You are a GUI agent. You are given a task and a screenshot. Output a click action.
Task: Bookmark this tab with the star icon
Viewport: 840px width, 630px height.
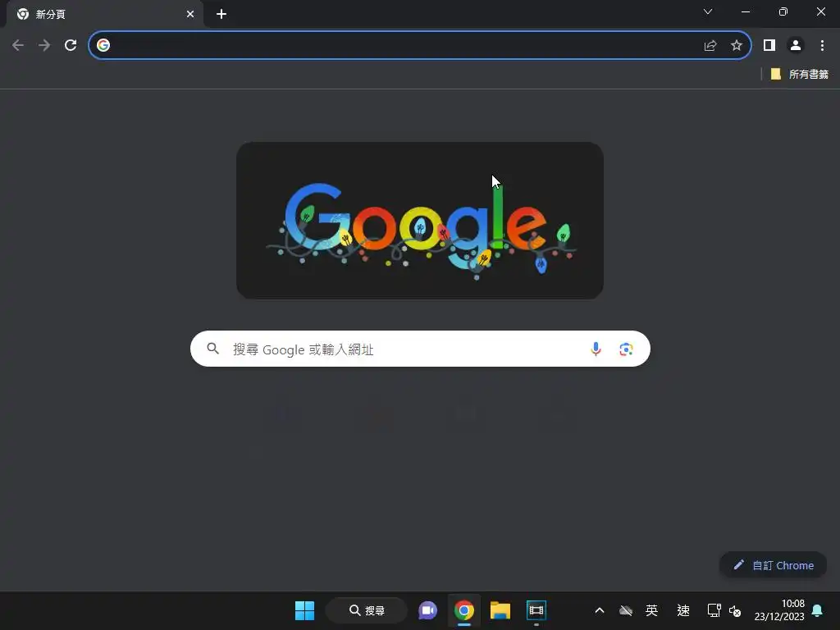pyautogui.click(x=737, y=46)
